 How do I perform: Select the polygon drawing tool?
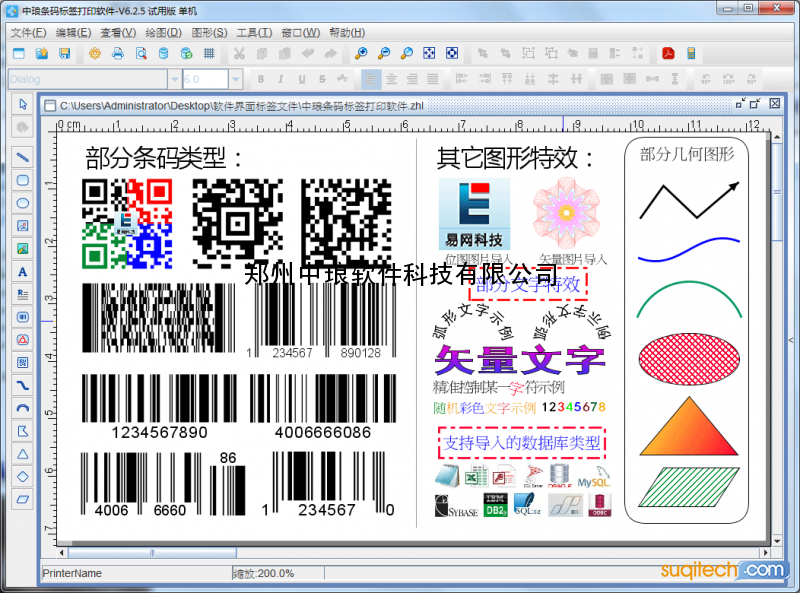click(22, 431)
